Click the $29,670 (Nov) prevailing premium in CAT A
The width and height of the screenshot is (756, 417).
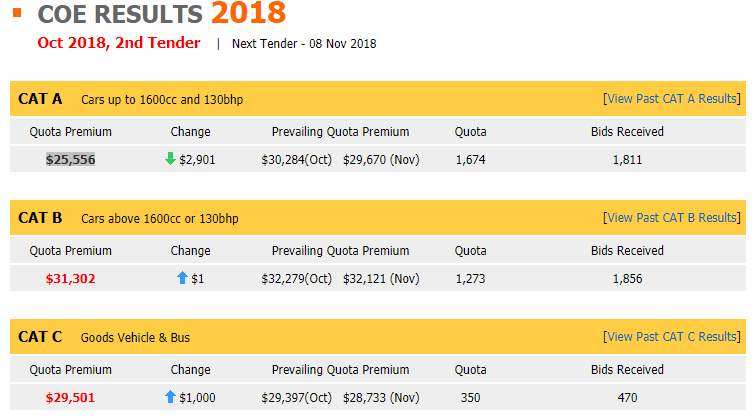click(381, 159)
